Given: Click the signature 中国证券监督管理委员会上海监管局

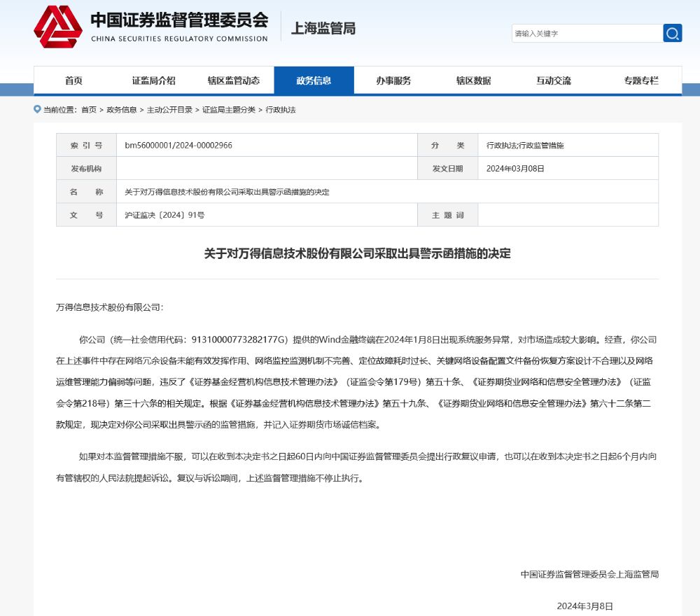Looking at the screenshot, I should 589,574.
